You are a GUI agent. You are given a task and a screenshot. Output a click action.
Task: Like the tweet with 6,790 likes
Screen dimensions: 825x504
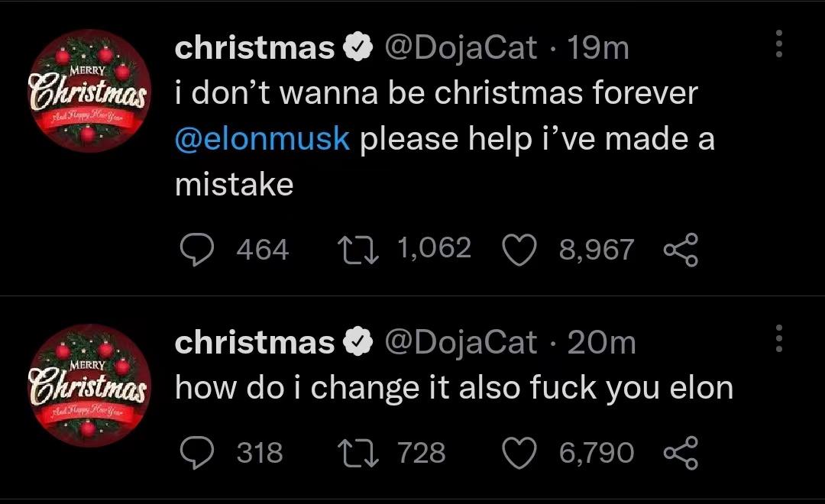520,452
